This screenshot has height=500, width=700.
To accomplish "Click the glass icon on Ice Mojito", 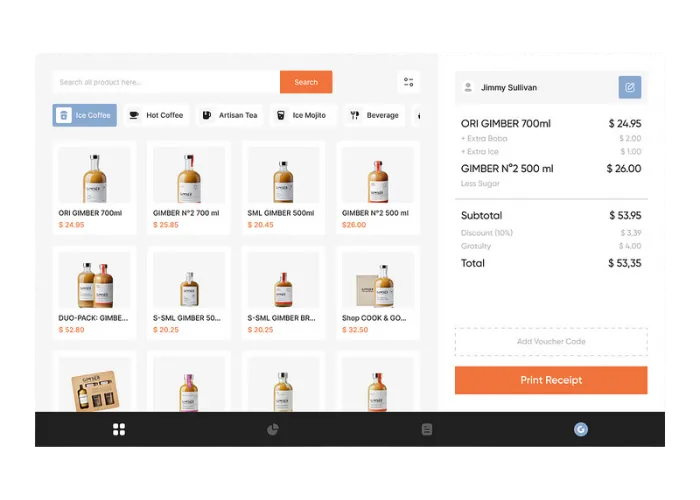I will tap(280, 115).
